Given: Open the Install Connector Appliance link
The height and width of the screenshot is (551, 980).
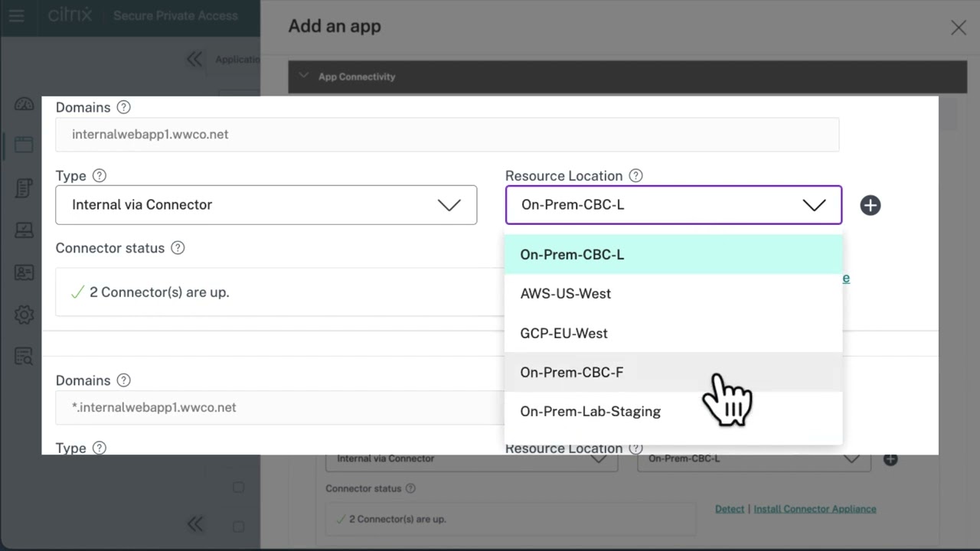Looking at the screenshot, I should [815, 508].
